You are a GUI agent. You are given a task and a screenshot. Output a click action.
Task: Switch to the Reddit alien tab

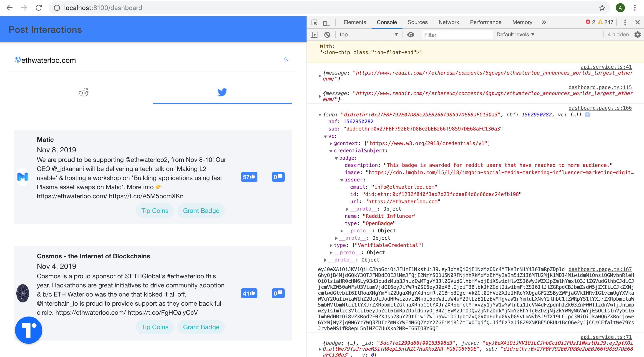pyautogui.click(x=83, y=93)
